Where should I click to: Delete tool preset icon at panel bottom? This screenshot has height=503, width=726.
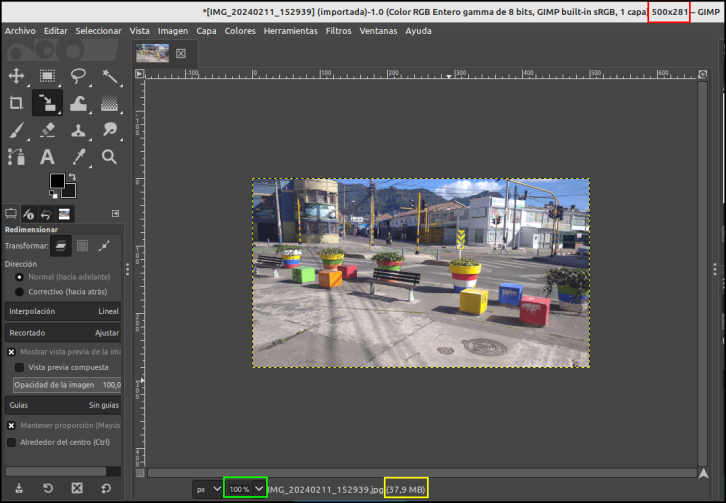77,488
